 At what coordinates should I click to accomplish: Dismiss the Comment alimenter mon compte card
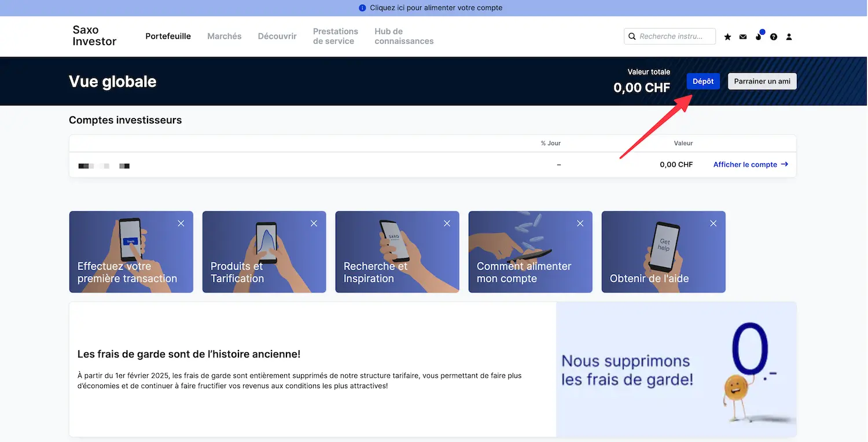(580, 223)
